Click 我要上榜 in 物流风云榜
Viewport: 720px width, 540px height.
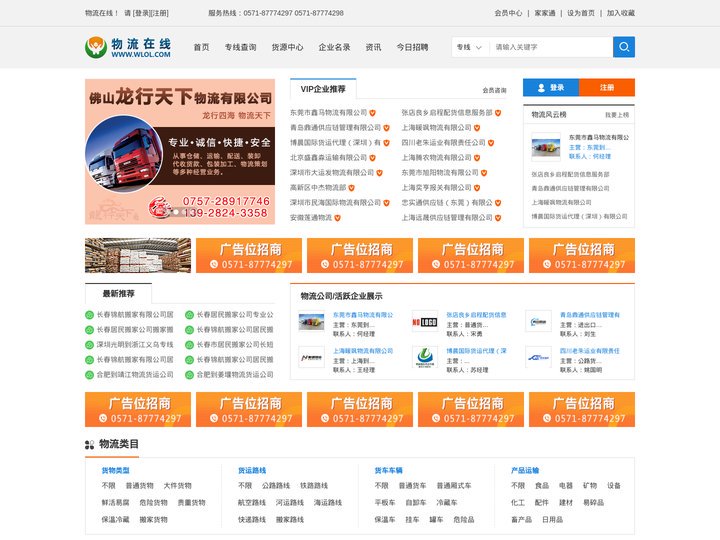click(617, 115)
